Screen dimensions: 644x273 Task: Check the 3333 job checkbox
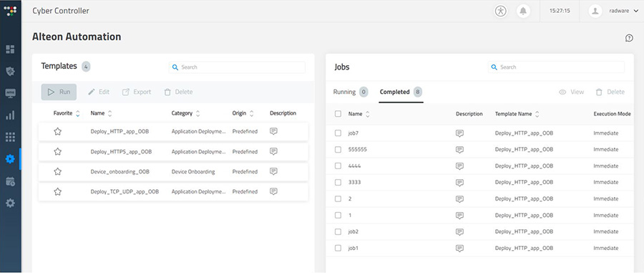tap(338, 183)
